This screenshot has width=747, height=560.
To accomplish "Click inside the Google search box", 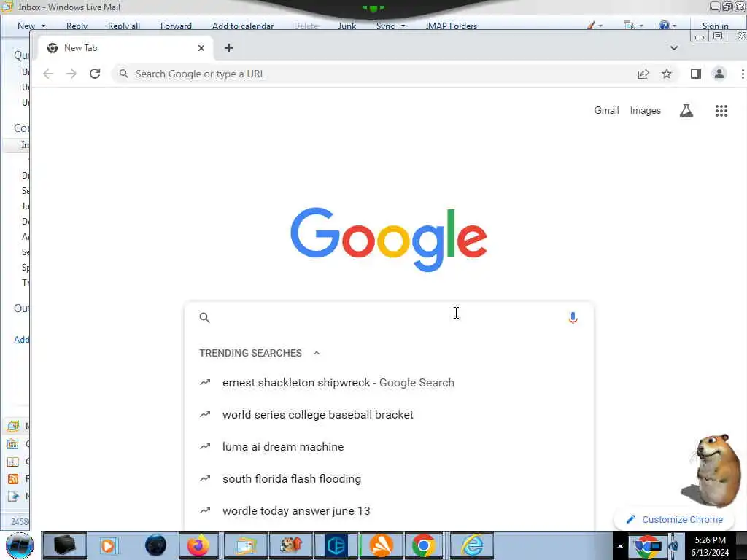I will point(388,318).
